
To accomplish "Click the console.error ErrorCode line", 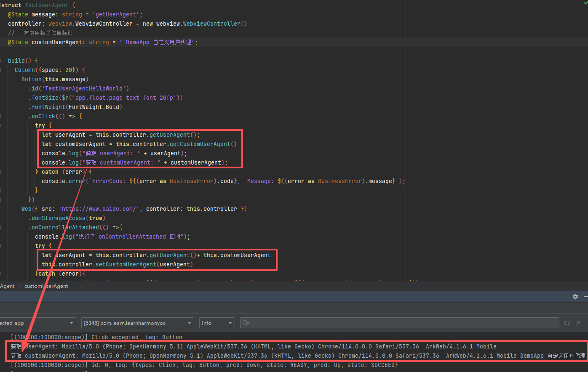I will [x=223, y=181].
